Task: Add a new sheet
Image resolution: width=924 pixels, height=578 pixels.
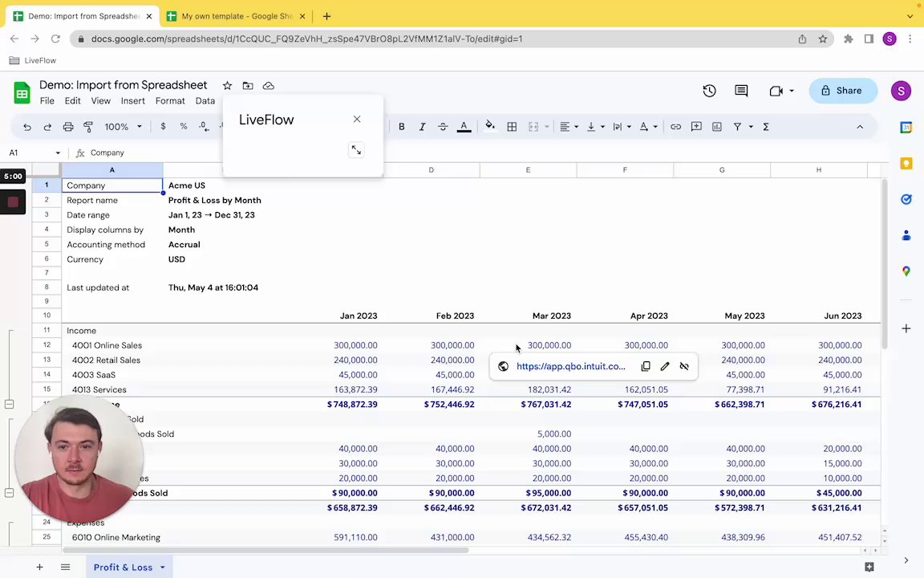Action: (x=39, y=568)
